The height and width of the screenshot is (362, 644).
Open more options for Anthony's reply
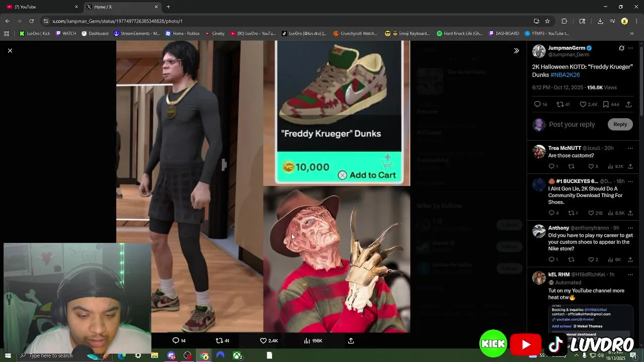[630, 228]
